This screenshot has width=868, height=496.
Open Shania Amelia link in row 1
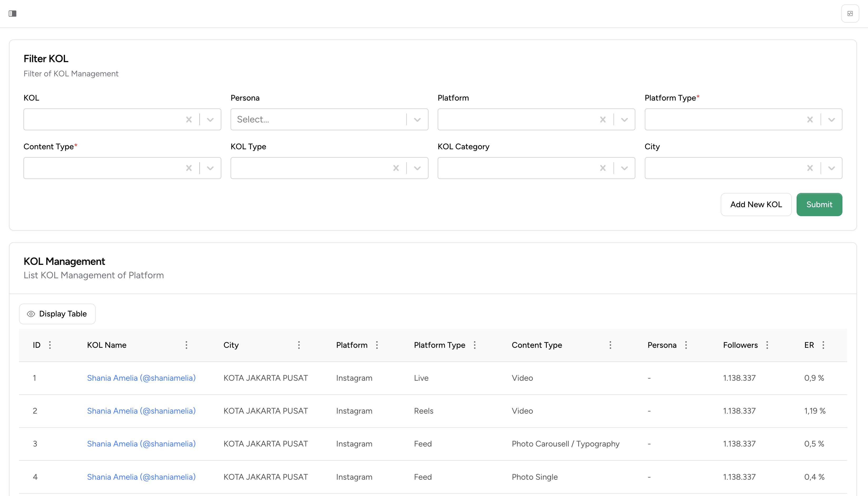(x=141, y=378)
